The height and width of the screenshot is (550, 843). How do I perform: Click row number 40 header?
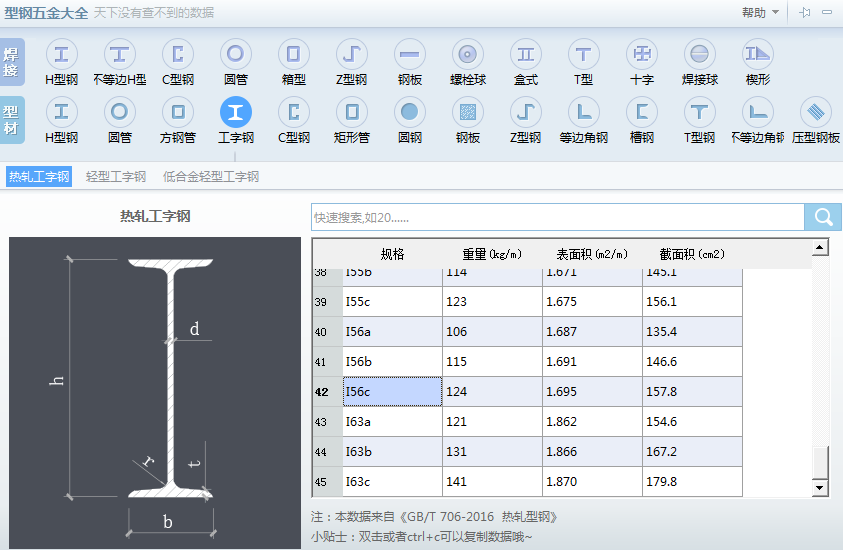point(327,332)
